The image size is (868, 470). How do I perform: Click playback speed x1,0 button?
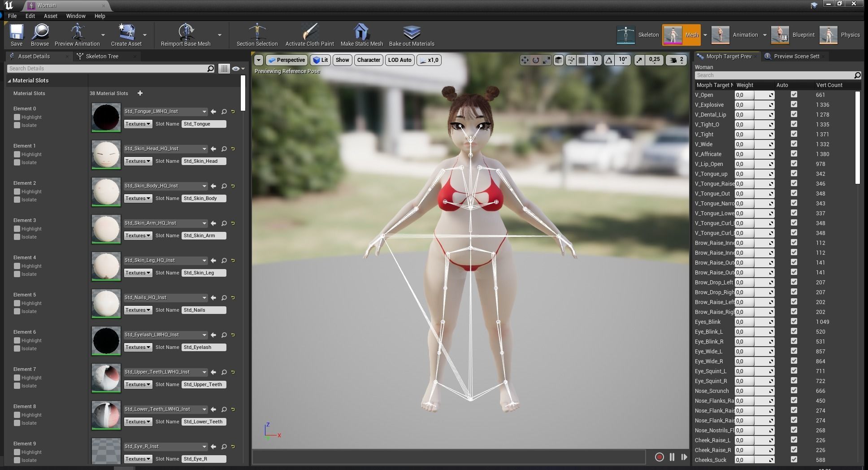tap(429, 60)
